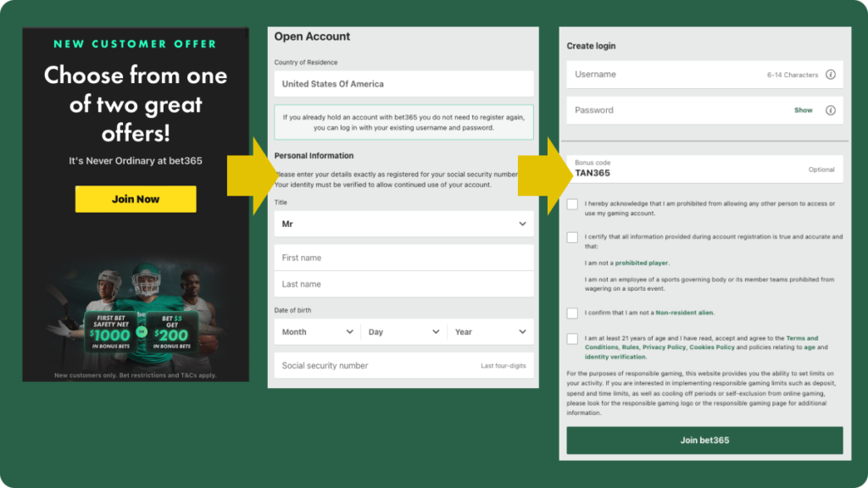Click the "Open Account" heading
Image resolution: width=868 pixels, height=488 pixels.
[x=312, y=36]
